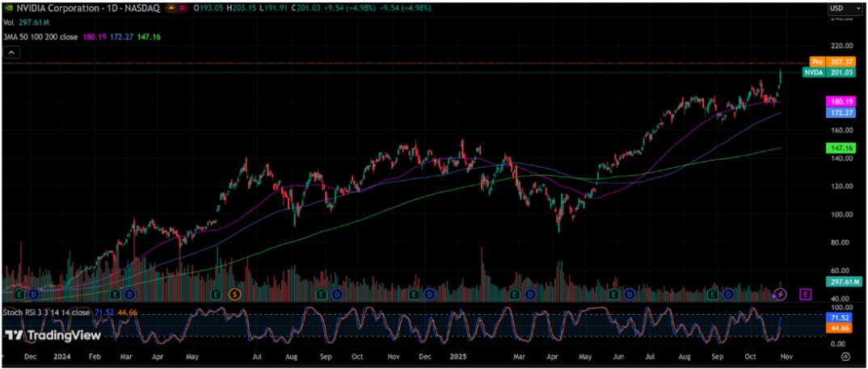The width and height of the screenshot is (868, 369).
Task: Select the Stoch RSI indicator legend
Action: click(47, 311)
